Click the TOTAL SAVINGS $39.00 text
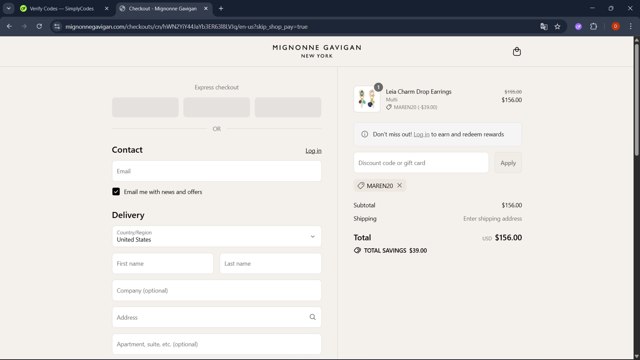Screen dimensions: 640x360 395,251
